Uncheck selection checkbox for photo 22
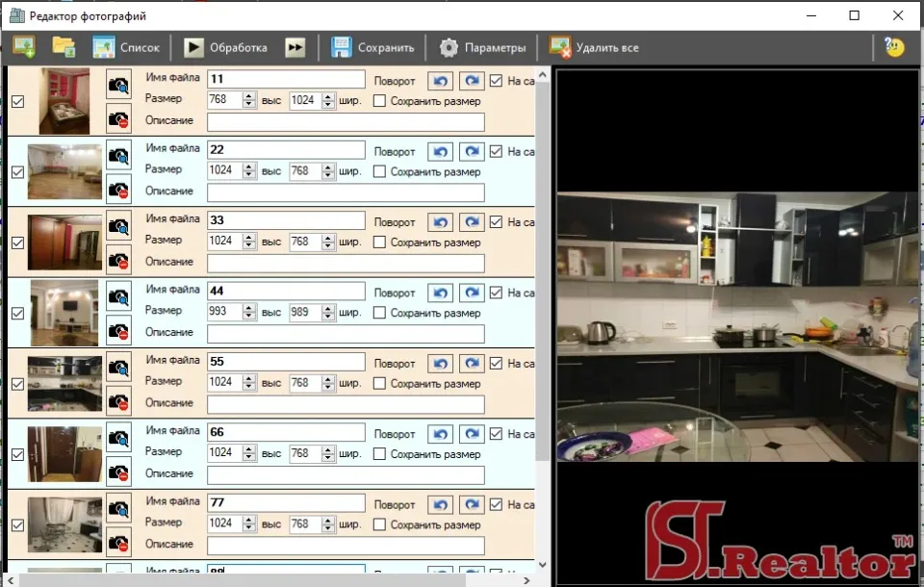Screen dimensions: 924x587 pyautogui.click(x=17, y=172)
